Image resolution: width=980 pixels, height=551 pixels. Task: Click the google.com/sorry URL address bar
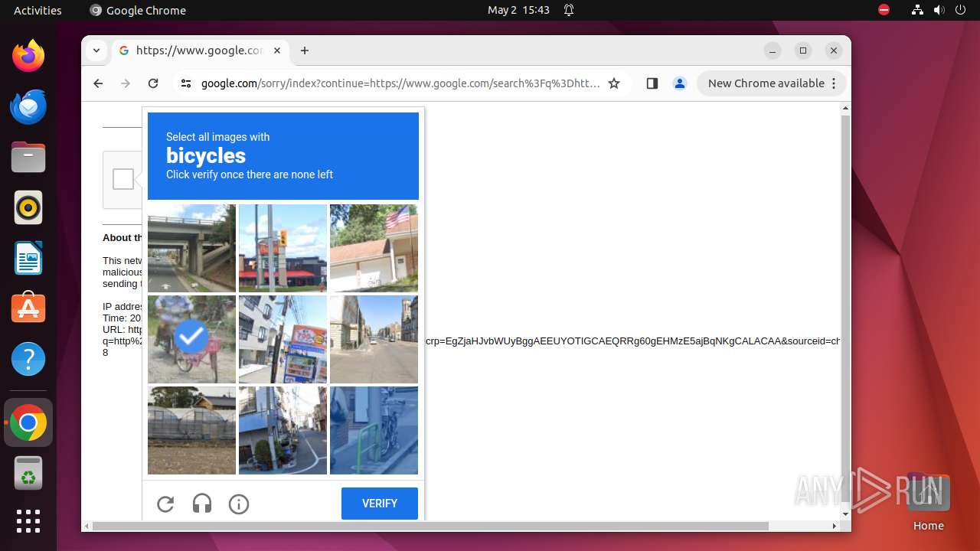pyautogui.click(x=400, y=83)
